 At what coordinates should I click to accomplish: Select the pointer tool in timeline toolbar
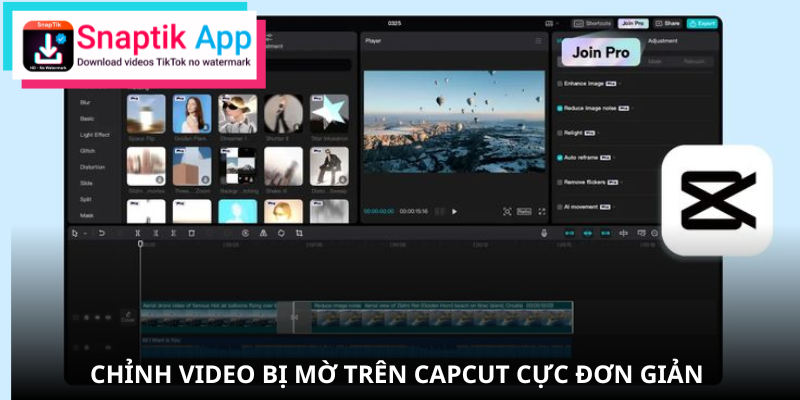tap(74, 233)
